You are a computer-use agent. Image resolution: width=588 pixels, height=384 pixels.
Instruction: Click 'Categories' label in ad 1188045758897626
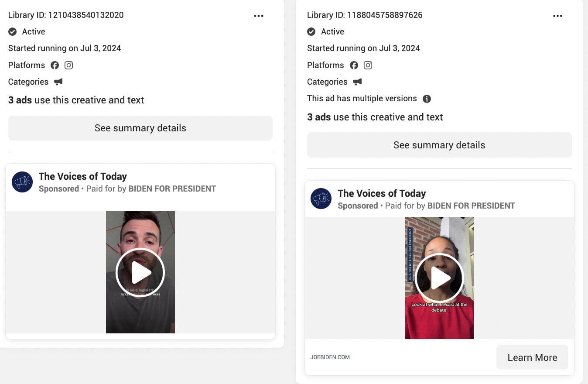[327, 82]
